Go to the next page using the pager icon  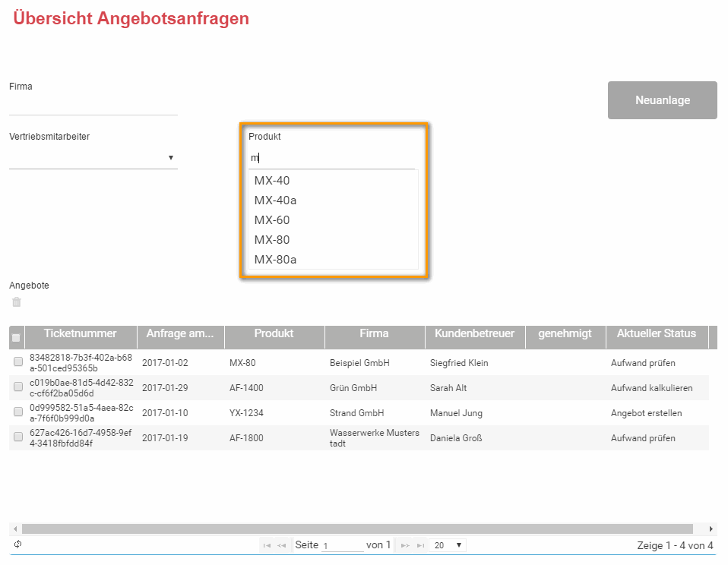405,545
